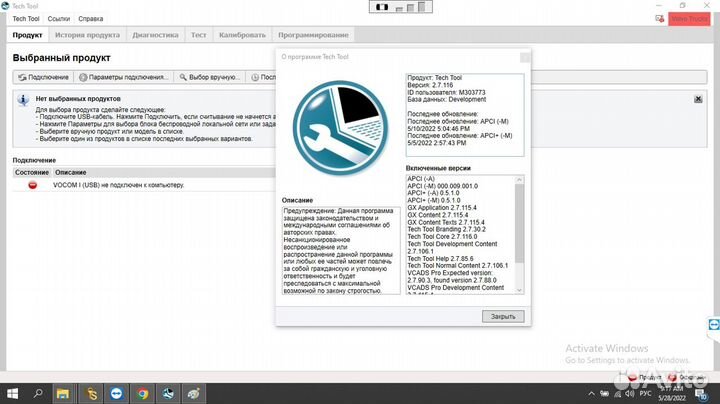Viewport: 720px width, 404px height.
Task: Open the Ссылки menu
Action: 59,19
